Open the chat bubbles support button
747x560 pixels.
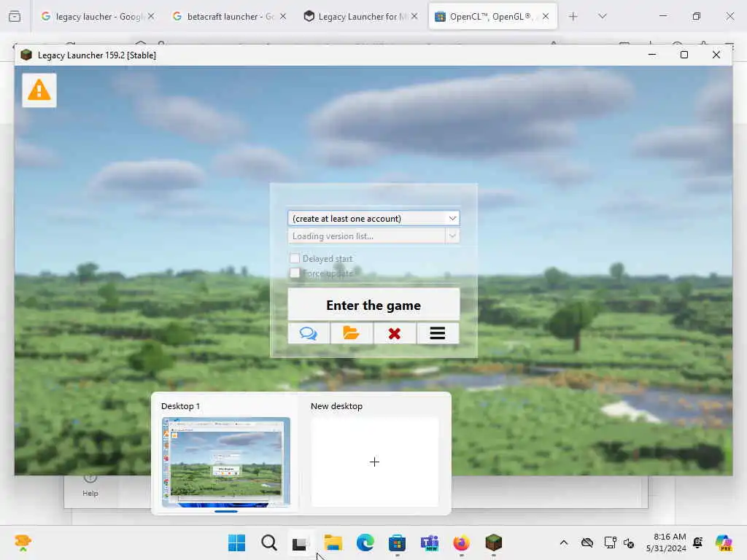coord(309,333)
